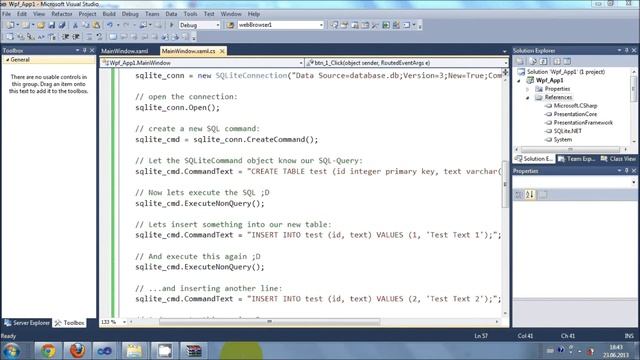Open Firefox from the taskbar
Screen dimensions: 640x360
tap(77, 351)
